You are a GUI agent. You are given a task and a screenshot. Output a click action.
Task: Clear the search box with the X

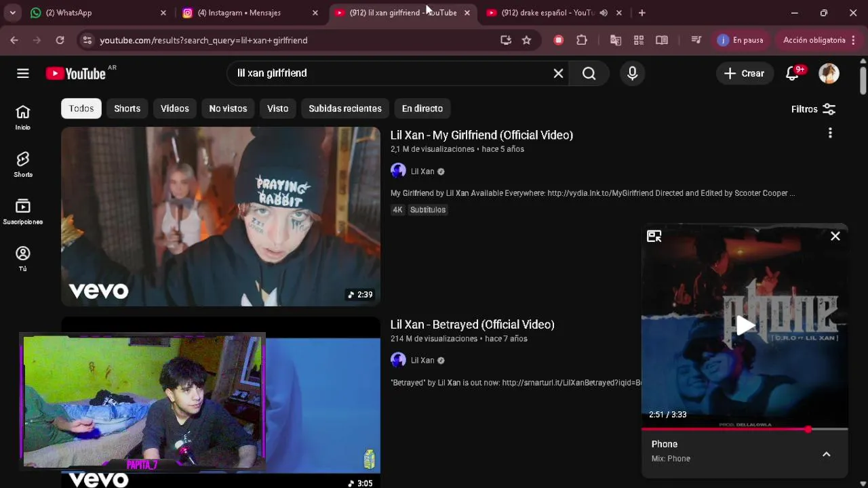(x=558, y=73)
